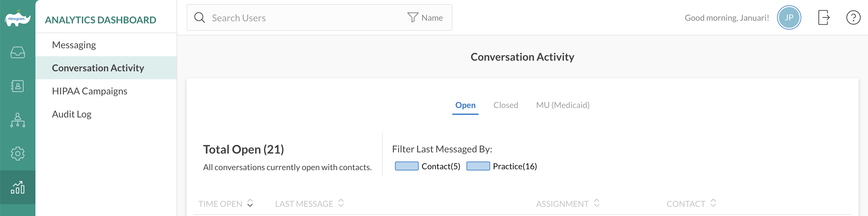
Task: Click the logout door icon
Action: (823, 17)
